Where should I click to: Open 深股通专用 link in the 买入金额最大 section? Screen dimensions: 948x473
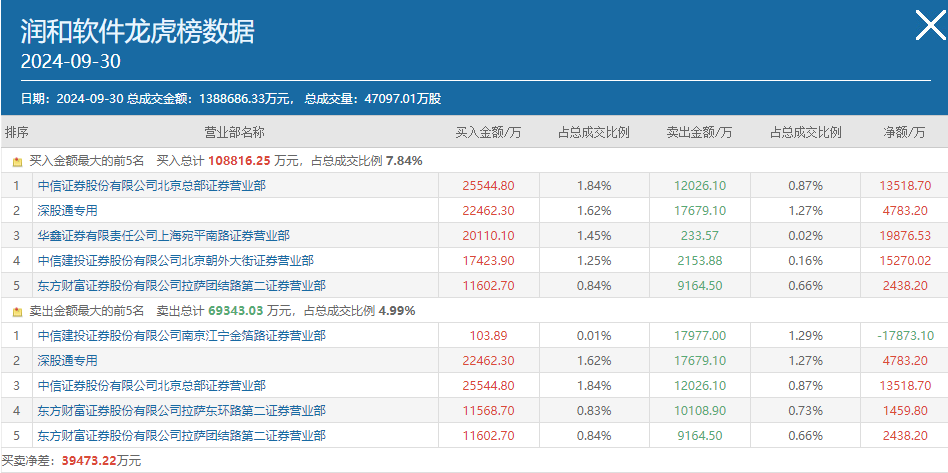click(x=67, y=210)
